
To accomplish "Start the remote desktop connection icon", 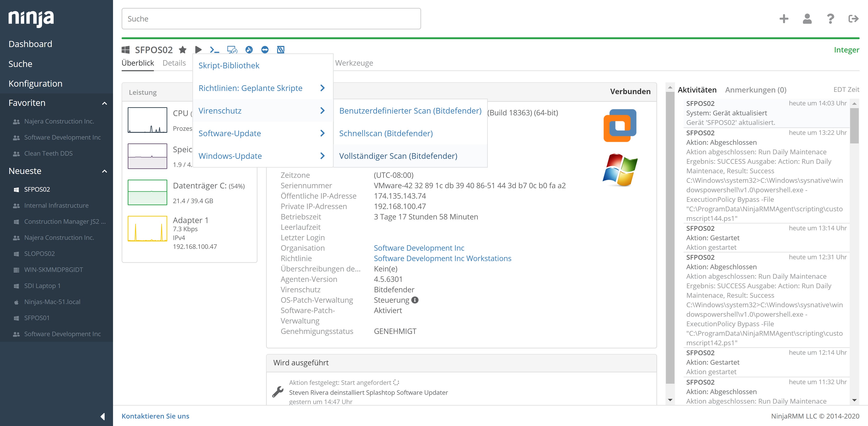I will (x=232, y=50).
